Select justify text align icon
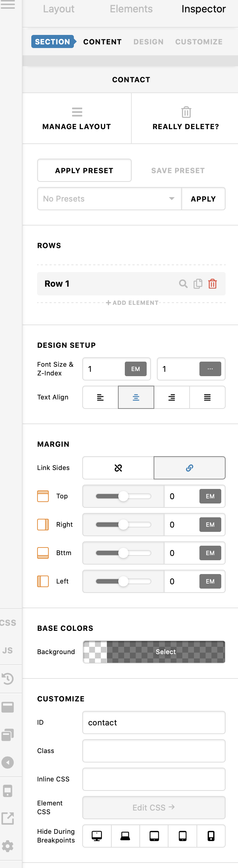This screenshot has width=238, height=868. click(207, 397)
